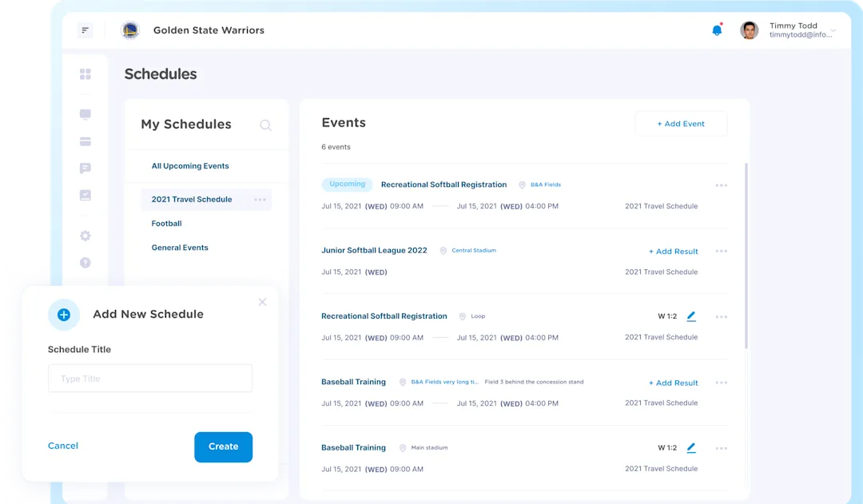The width and height of the screenshot is (863, 504).
Task: Select the 2021 Travel Schedule item
Action: coord(206,199)
